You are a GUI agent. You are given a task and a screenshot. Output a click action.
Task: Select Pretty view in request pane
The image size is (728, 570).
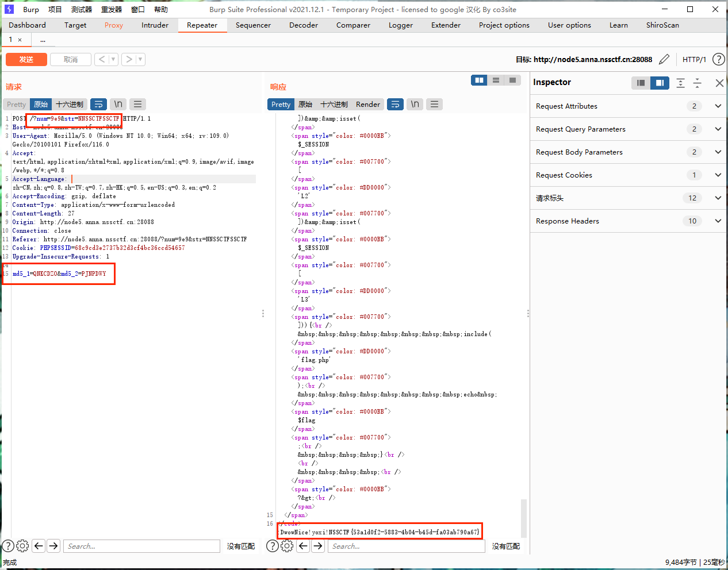click(16, 104)
